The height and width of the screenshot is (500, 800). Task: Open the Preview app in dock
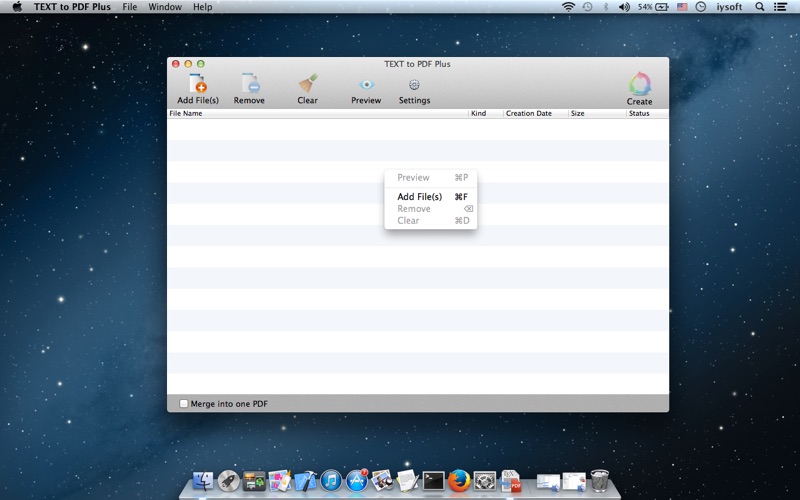(x=382, y=481)
